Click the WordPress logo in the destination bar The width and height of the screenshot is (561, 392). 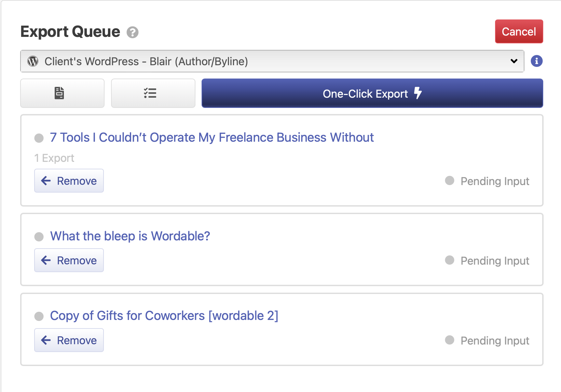pos(32,61)
